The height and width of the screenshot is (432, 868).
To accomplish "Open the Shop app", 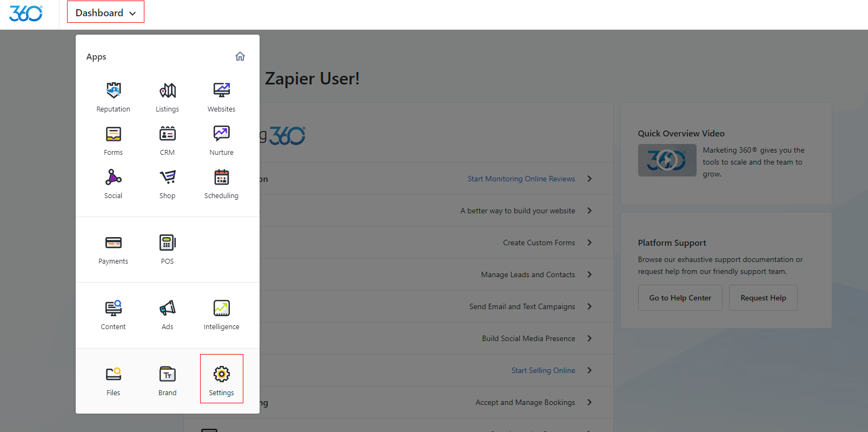I will click(167, 184).
